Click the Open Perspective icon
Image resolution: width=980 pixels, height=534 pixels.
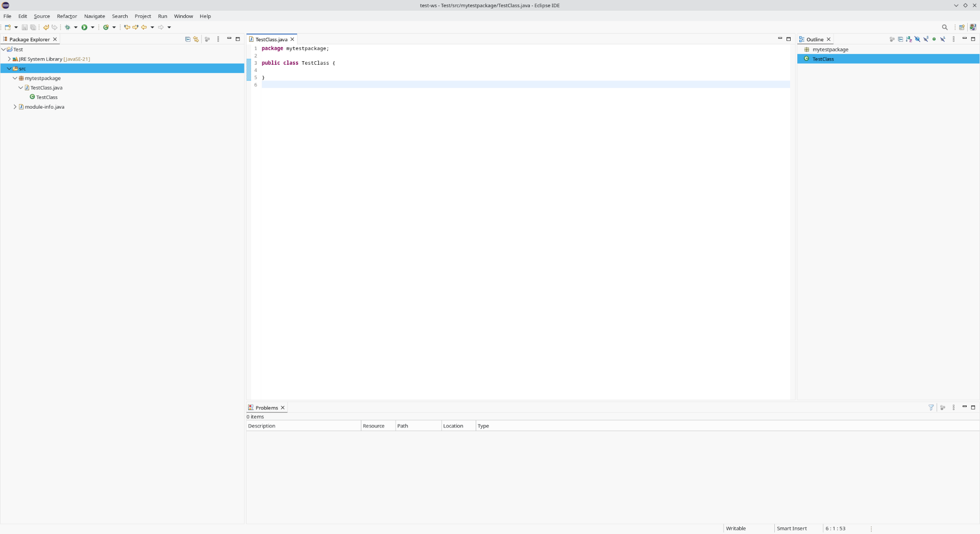point(962,28)
